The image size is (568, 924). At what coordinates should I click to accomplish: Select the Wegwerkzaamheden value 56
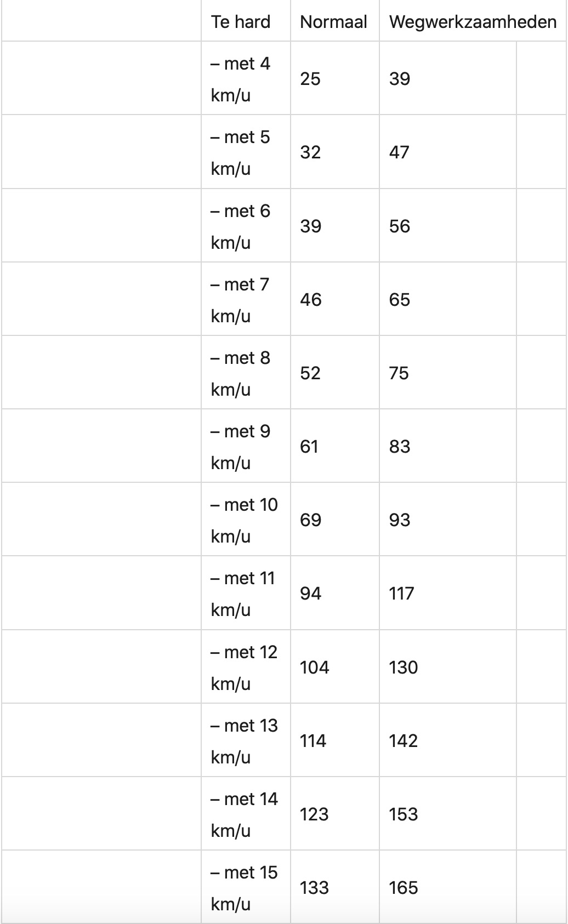(x=400, y=226)
